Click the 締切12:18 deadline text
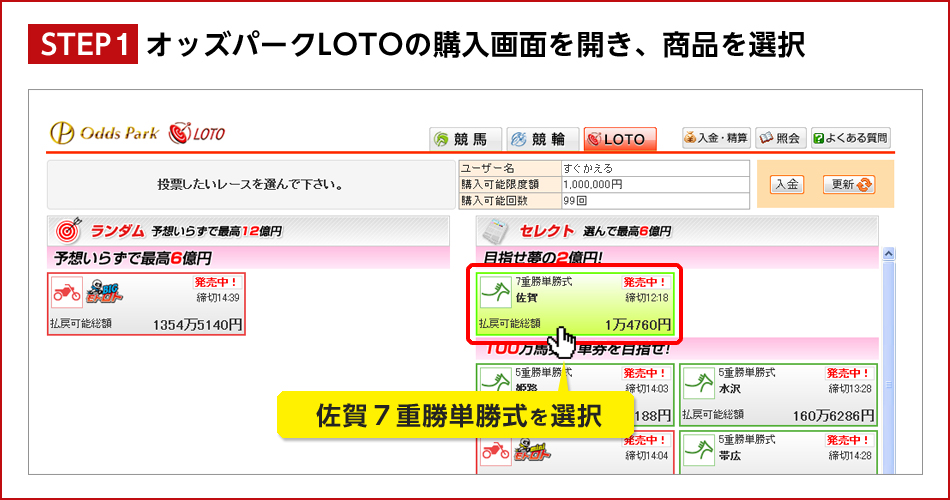 (646, 298)
